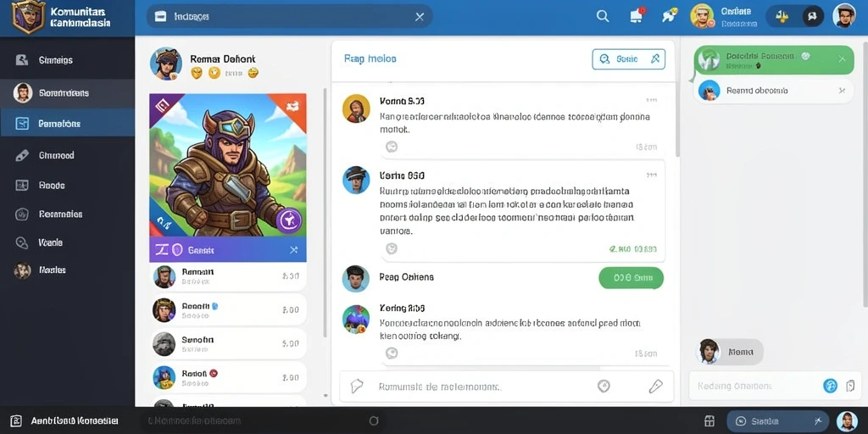Screen dimensions: 868x434
Task: Open Remar Dehent profile avatar
Action: pyautogui.click(x=166, y=64)
